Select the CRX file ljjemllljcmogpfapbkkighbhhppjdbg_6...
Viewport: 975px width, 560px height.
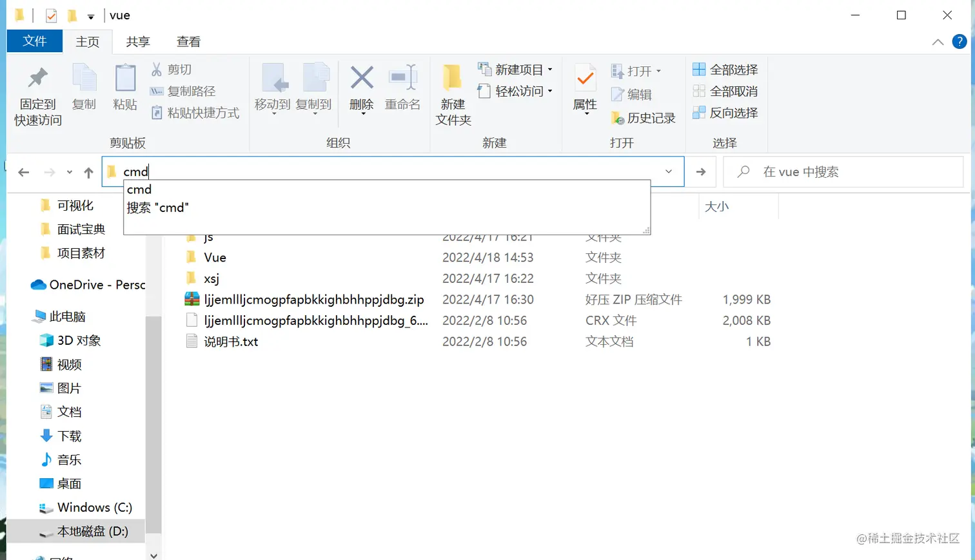477,320
